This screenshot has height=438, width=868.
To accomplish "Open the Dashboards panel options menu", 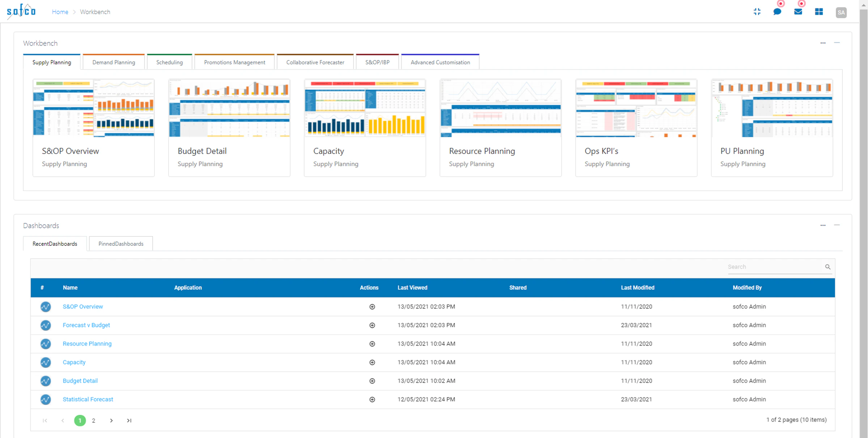I will [x=823, y=225].
